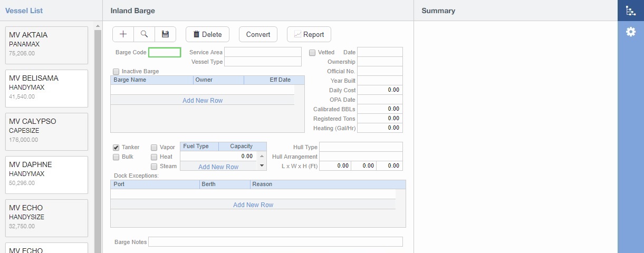This screenshot has height=253, width=644.
Task: Click up arrow in Fuel Type grid
Action: point(262,157)
